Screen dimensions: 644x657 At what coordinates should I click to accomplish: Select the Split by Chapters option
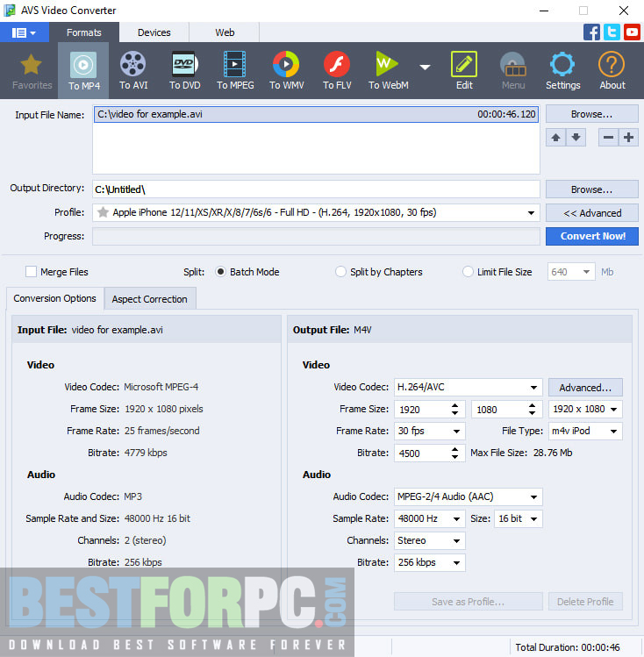(x=340, y=272)
